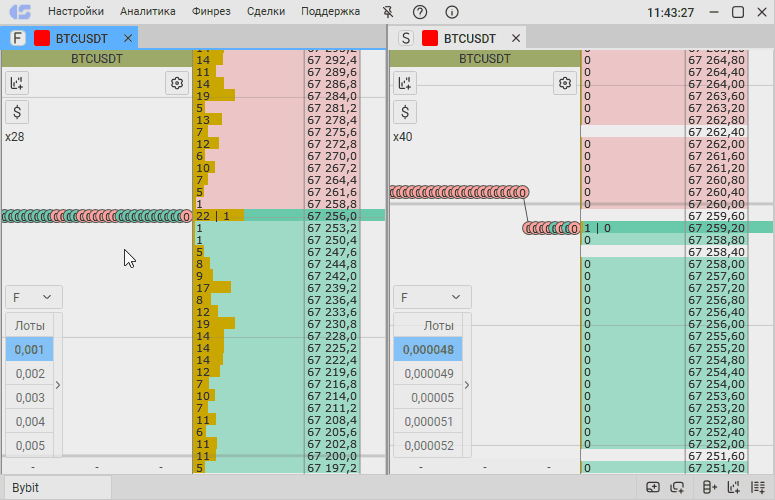The height and width of the screenshot is (500, 775).
Task: Add chart icon in right BTCUSDT panel
Action: (405, 83)
